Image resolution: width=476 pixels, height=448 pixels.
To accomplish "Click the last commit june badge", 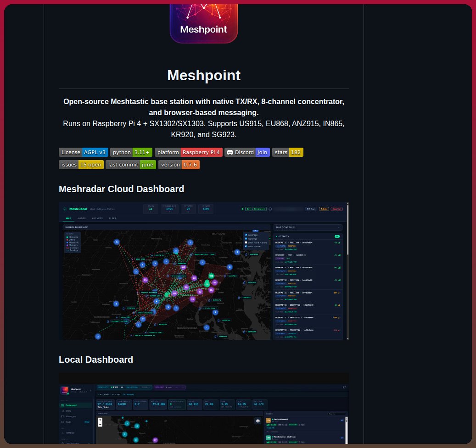I will pyautogui.click(x=131, y=165).
